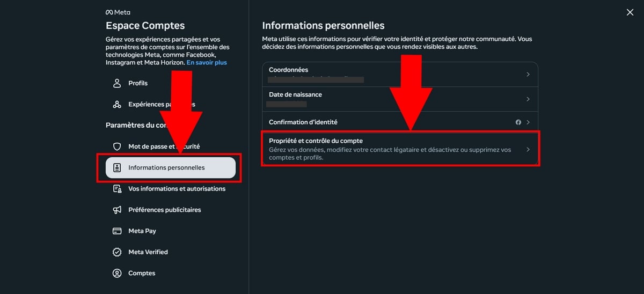Open the Confirmation d'identité chevron
The image size is (644, 294).
pos(528,122)
